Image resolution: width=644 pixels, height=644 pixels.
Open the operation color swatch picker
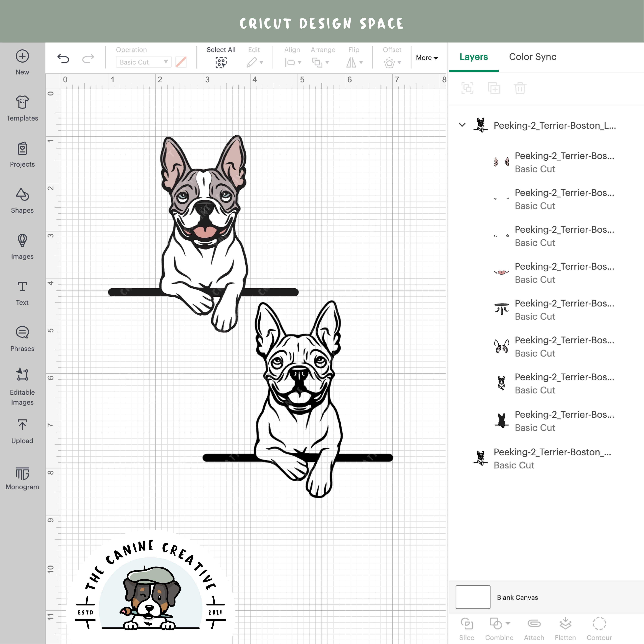pyautogui.click(x=181, y=62)
